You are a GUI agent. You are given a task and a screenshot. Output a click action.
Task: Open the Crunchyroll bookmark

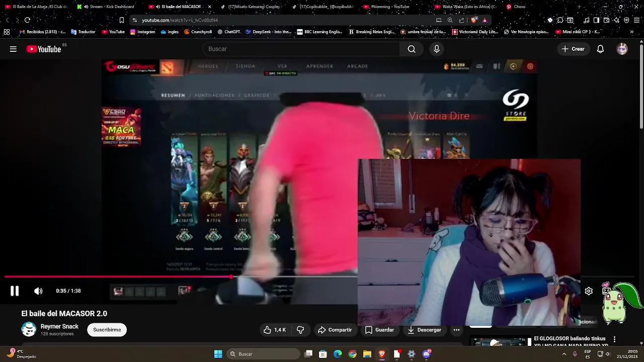tap(198, 32)
